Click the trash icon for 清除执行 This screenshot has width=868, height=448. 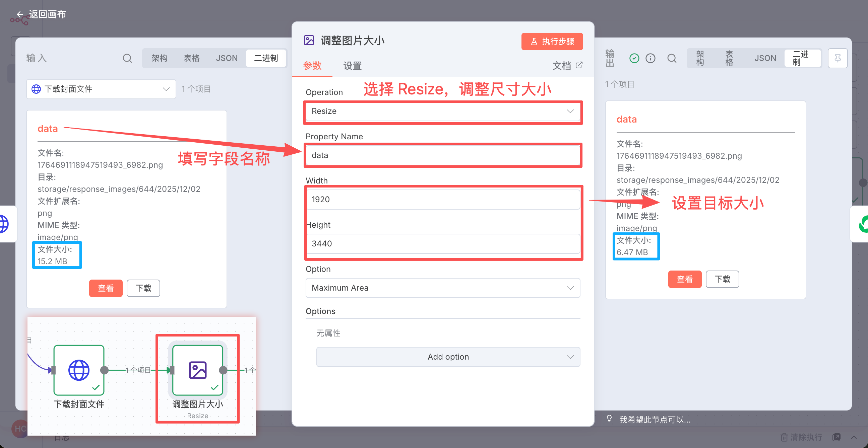click(x=784, y=437)
